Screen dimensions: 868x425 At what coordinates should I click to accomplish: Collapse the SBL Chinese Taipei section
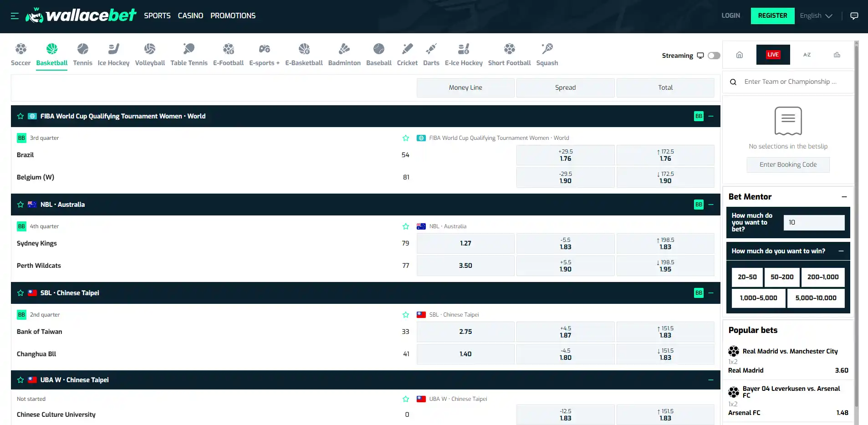[x=711, y=293]
